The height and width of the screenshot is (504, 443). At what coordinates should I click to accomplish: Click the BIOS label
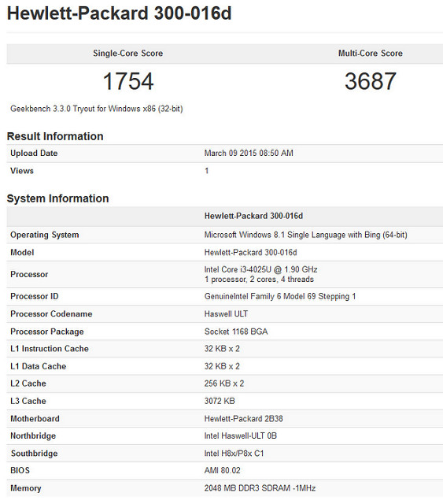(20, 471)
